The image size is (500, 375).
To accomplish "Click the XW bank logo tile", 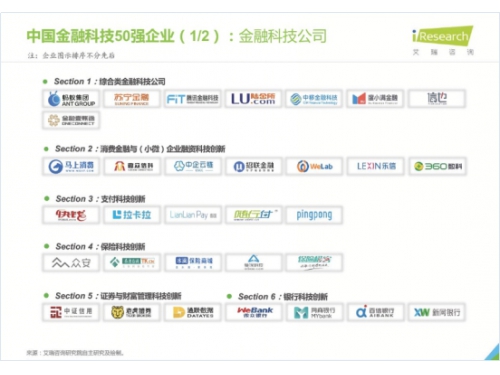I will 437,312.
